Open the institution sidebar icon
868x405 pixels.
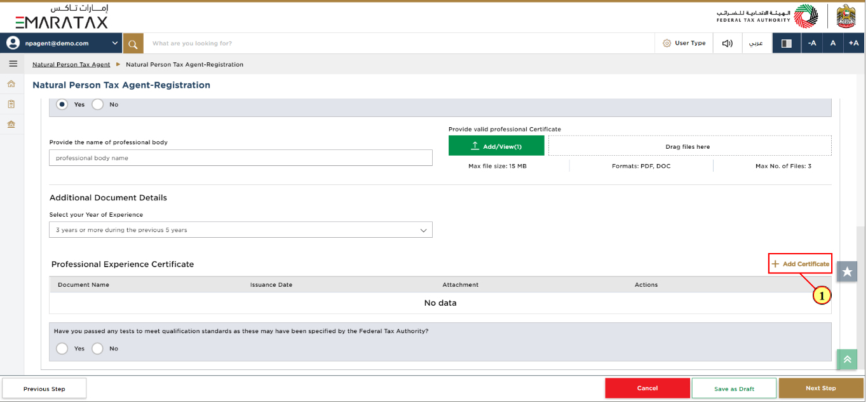(11, 124)
